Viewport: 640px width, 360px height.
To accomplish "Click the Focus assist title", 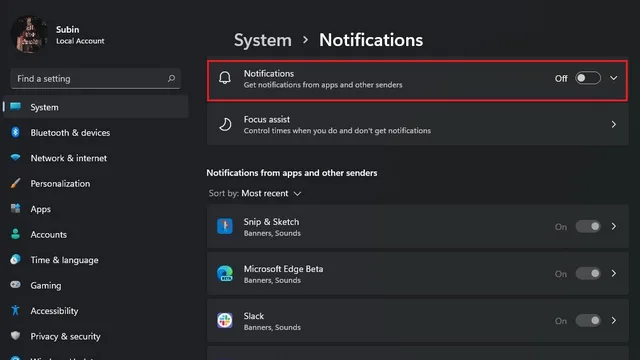I will (x=267, y=119).
